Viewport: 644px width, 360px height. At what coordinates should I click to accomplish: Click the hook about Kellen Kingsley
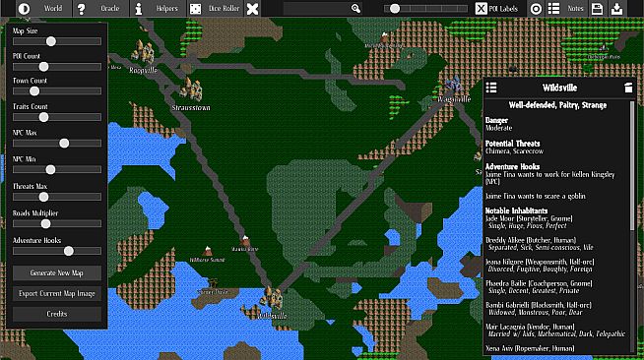tap(549, 178)
